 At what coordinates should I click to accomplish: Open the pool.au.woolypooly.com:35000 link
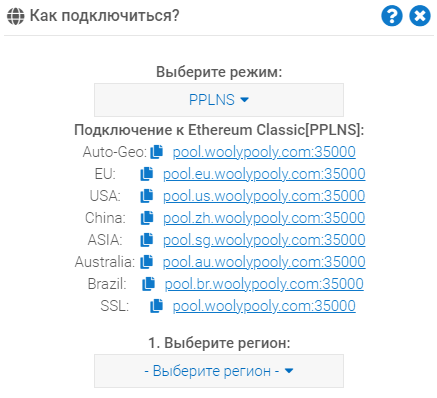pyautogui.click(x=264, y=262)
